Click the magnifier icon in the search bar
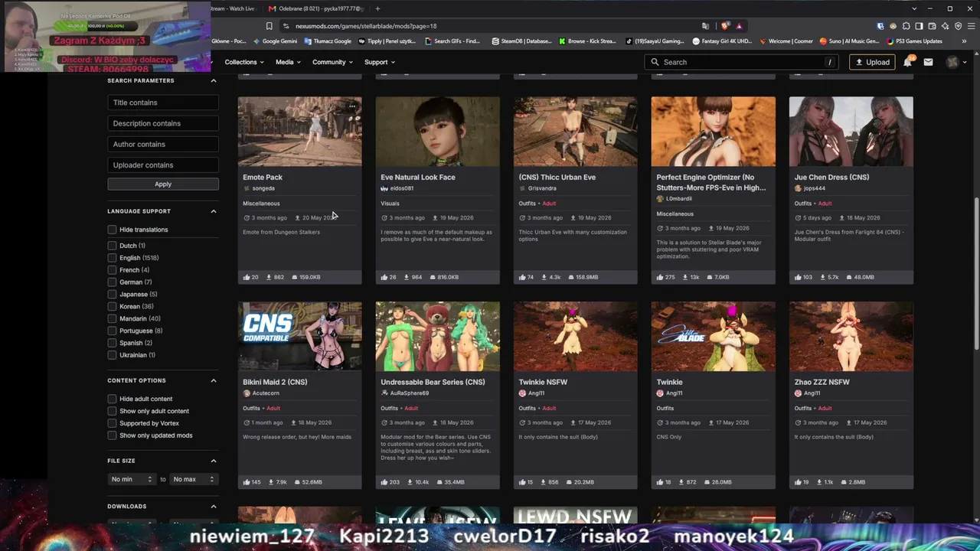 (655, 62)
